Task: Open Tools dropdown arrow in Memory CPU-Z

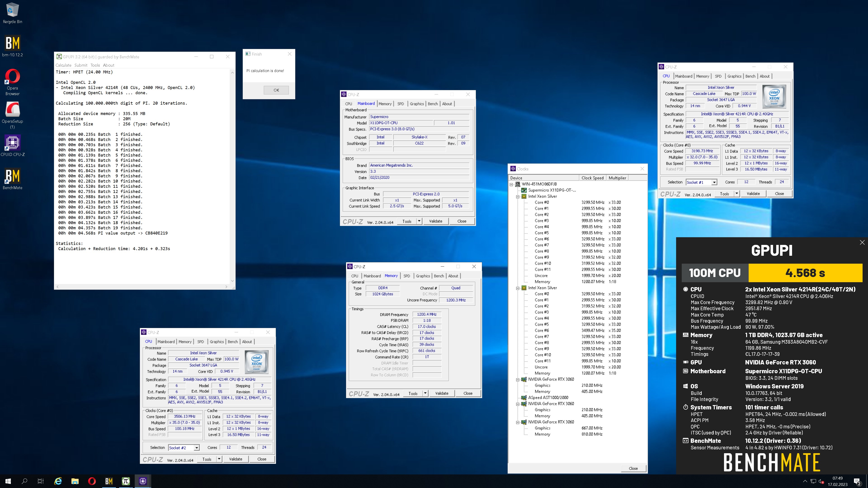Action: click(425, 393)
